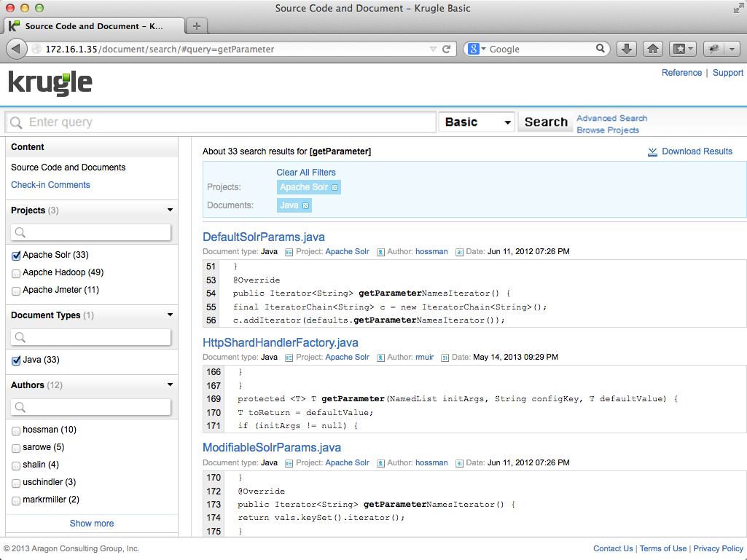Focus the Authors filter search box
747x560 pixels.
coord(90,407)
